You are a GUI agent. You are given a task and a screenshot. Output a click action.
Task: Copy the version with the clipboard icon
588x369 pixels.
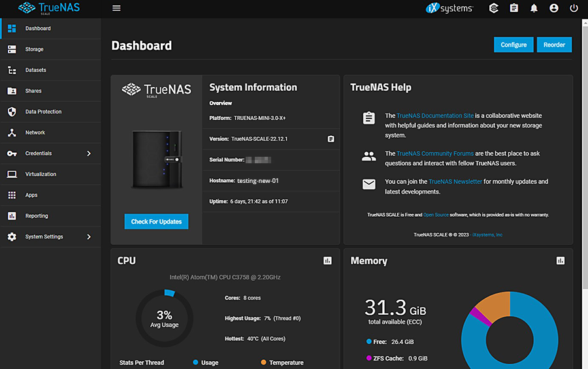(x=331, y=139)
